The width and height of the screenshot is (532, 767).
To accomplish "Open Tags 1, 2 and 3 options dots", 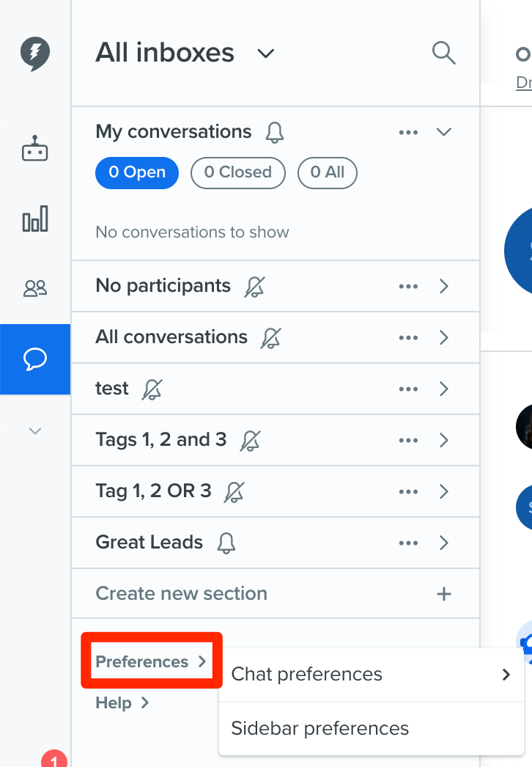I will pyautogui.click(x=408, y=440).
